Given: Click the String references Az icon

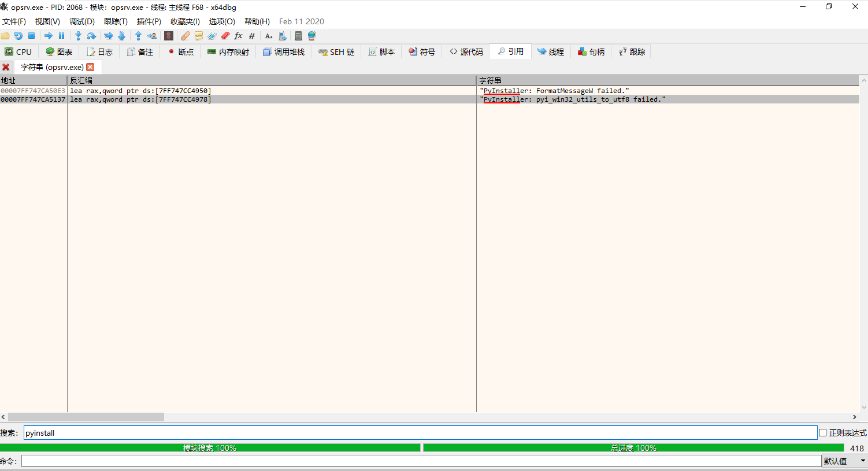Looking at the screenshot, I should click(x=269, y=36).
